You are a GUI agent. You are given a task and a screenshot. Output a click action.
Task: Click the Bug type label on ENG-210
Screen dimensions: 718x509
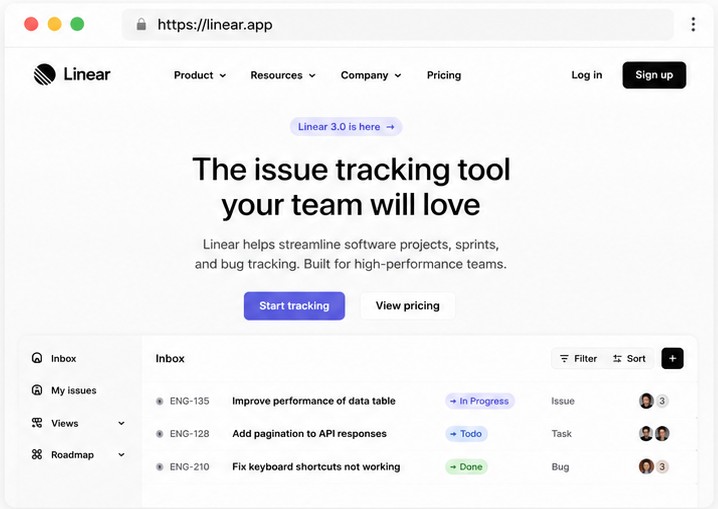click(x=560, y=467)
